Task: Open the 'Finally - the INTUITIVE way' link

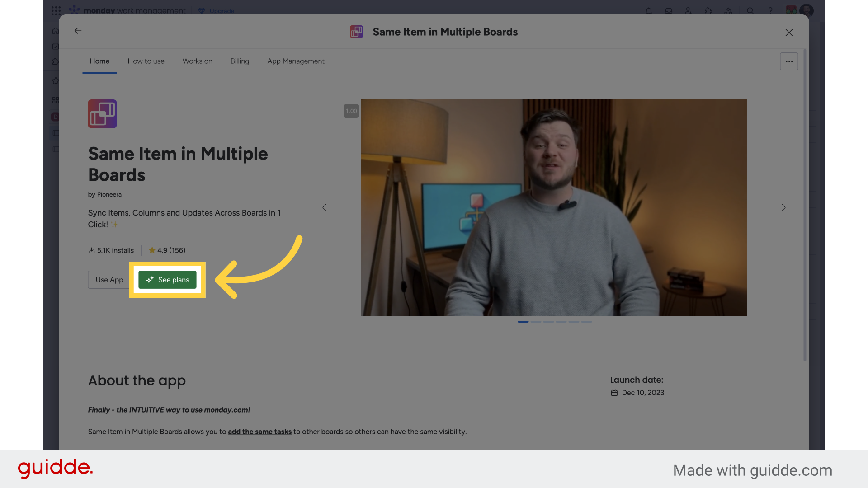Action: pos(169,410)
